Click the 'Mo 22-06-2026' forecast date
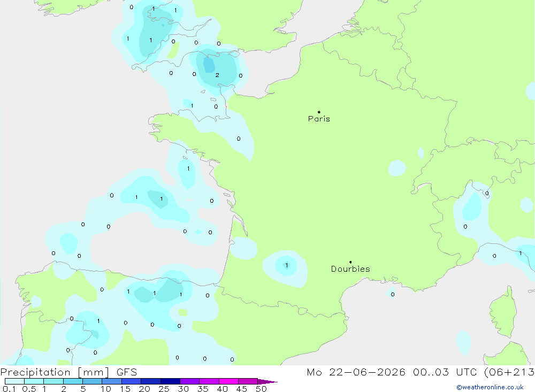Image resolution: width=535 pixels, height=392 pixels. (356, 372)
